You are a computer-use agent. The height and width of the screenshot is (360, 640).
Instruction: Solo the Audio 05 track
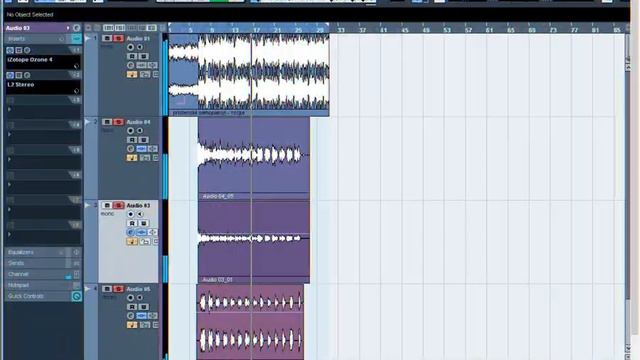(118, 289)
